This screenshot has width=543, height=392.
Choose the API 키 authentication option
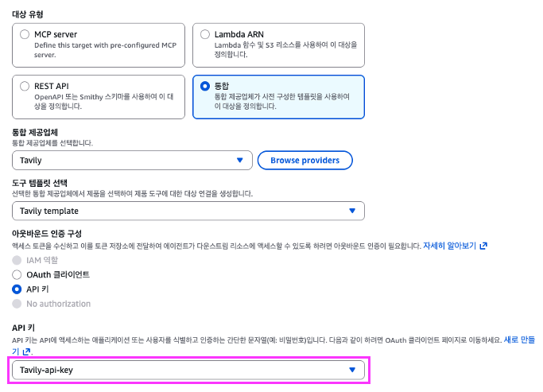point(17,289)
